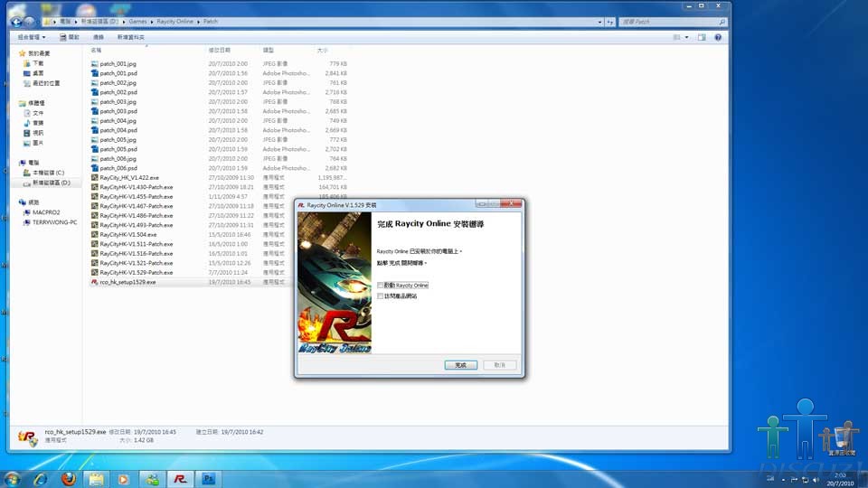The height and width of the screenshot is (488, 868).
Task: Click the Explorer Forward arrow button
Action: [29, 22]
